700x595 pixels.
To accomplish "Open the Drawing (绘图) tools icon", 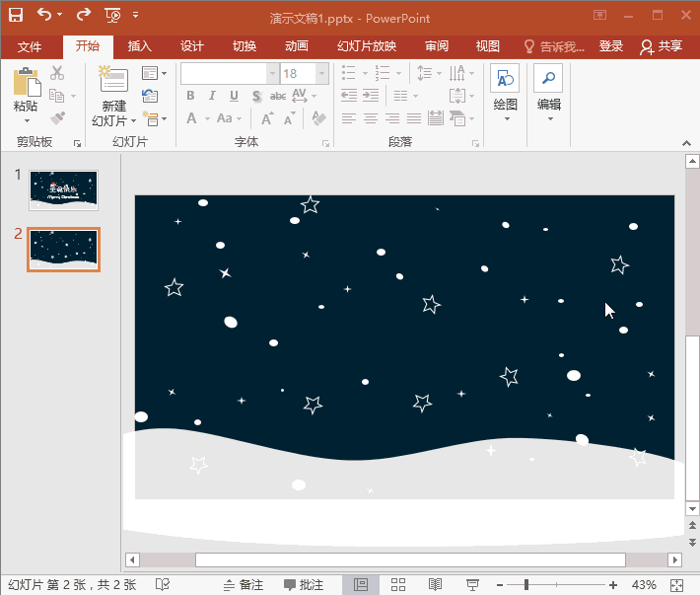I will click(505, 80).
